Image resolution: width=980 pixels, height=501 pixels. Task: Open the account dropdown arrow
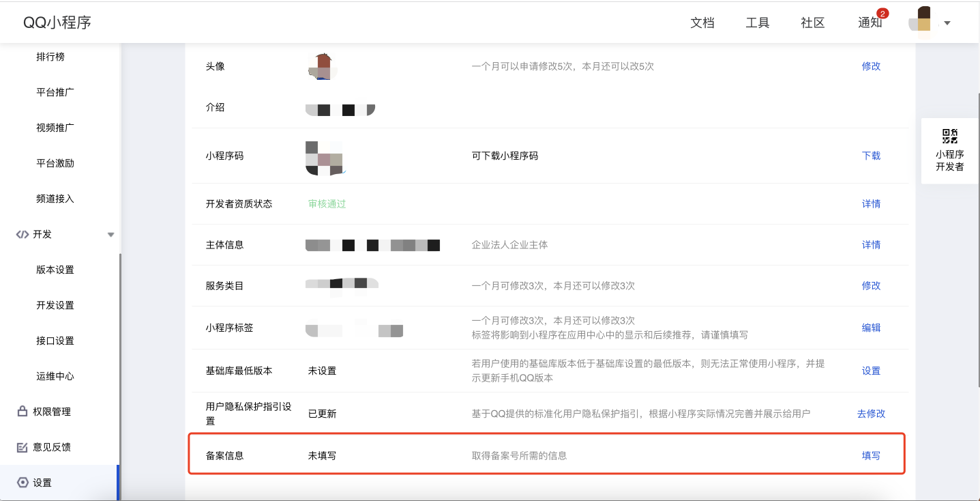pyautogui.click(x=947, y=23)
